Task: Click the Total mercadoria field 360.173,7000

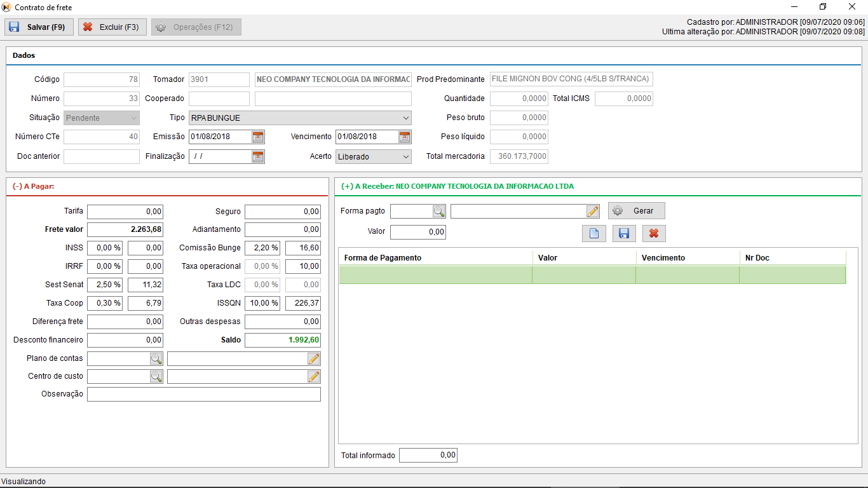Action: 519,156
